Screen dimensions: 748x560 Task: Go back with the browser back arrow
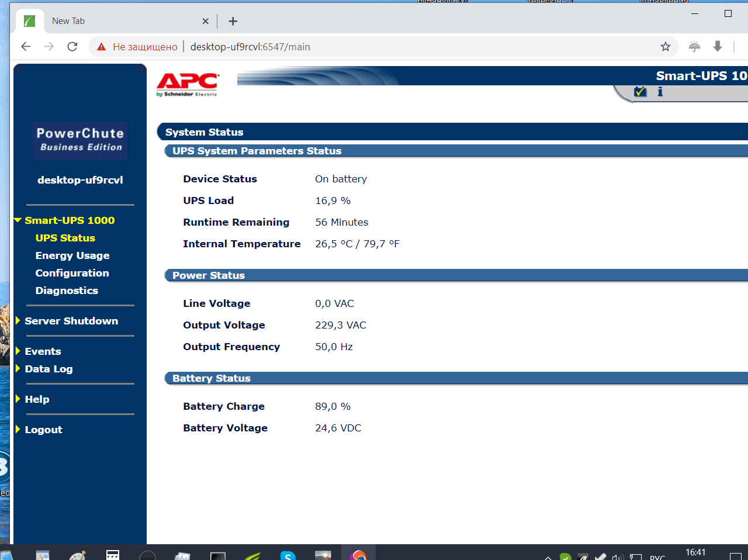[26, 47]
